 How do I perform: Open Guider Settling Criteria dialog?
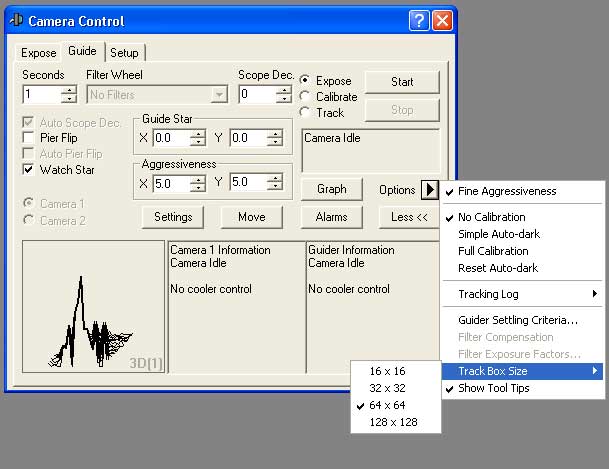tap(518, 320)
